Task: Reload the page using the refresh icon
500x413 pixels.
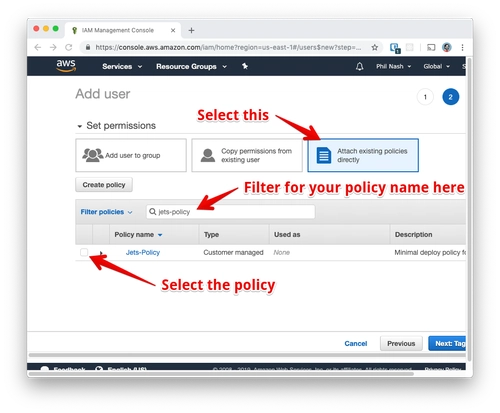Action: (69, 47)
